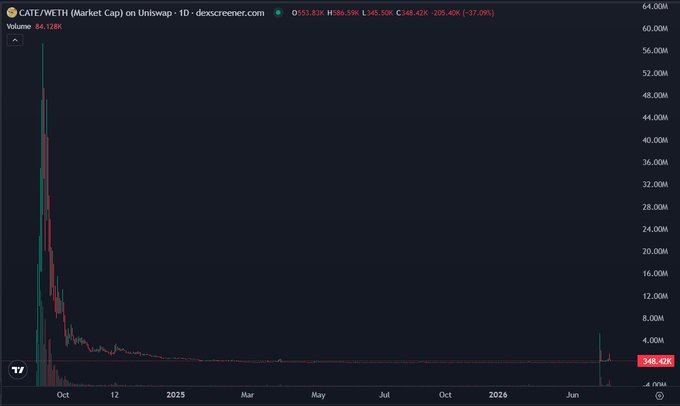The height and width of the screenshot is (406, 680).
Task: Click the May label on time axis
Action: [318, 395]
